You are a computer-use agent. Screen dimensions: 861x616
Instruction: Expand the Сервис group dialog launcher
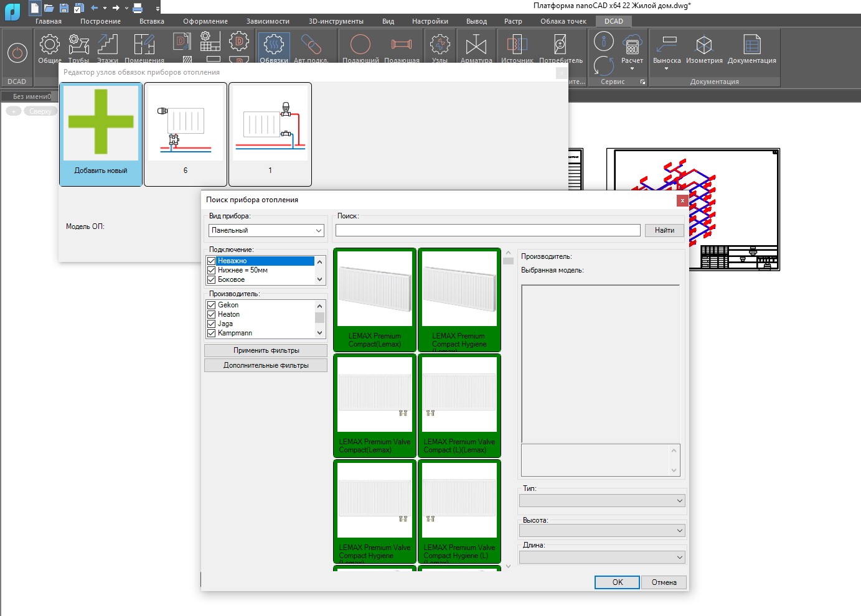coord(642,82)
